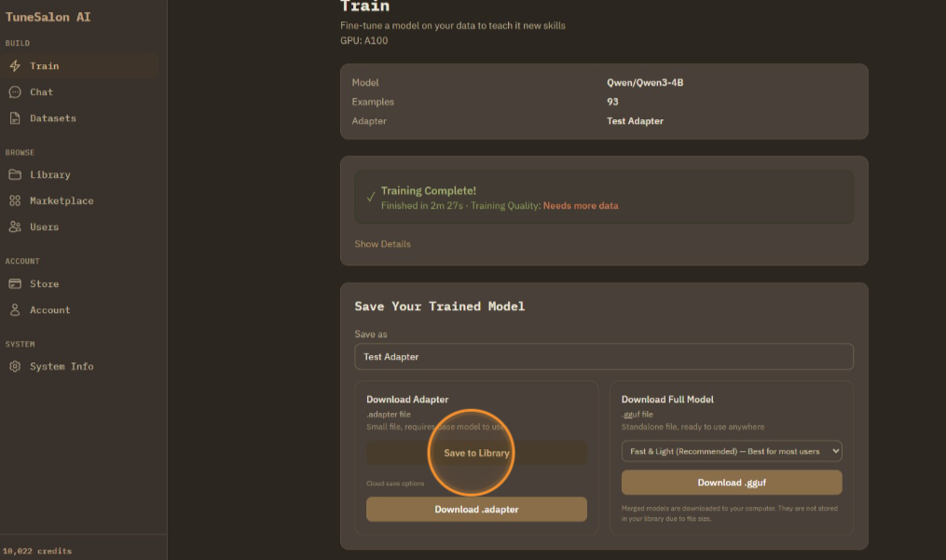This screenshot has width=946, height=560.
Task: Click the System Info gear icon
Action: (15, 367)
